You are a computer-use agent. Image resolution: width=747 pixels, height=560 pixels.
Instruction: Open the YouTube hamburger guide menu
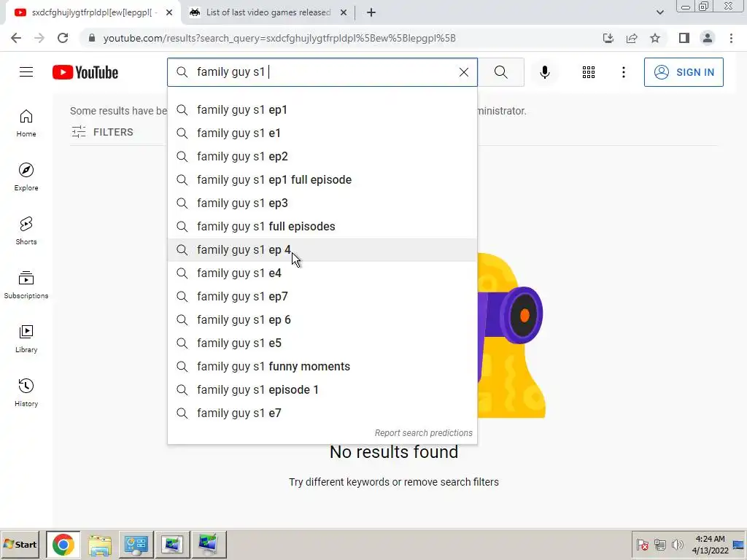[x=26, y=72]
